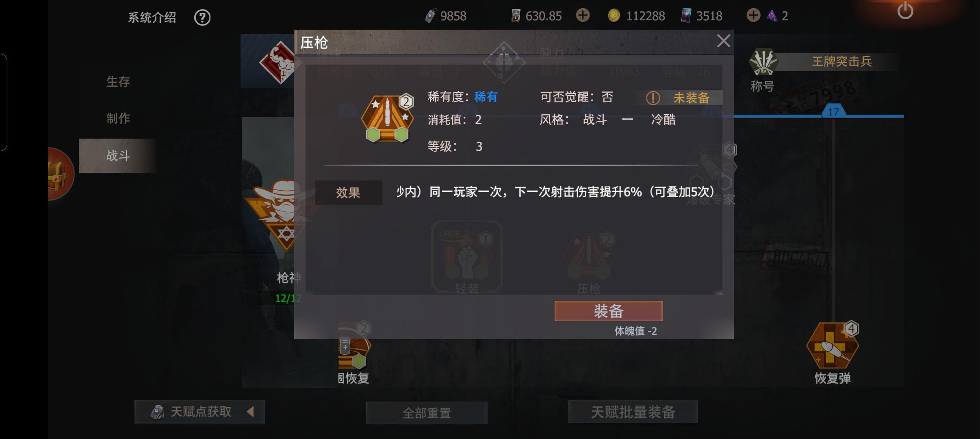The width and height of the screenshot is (980, 439).
Task: Click 天赋批量装备 button
Action: (x=633, y=412)
